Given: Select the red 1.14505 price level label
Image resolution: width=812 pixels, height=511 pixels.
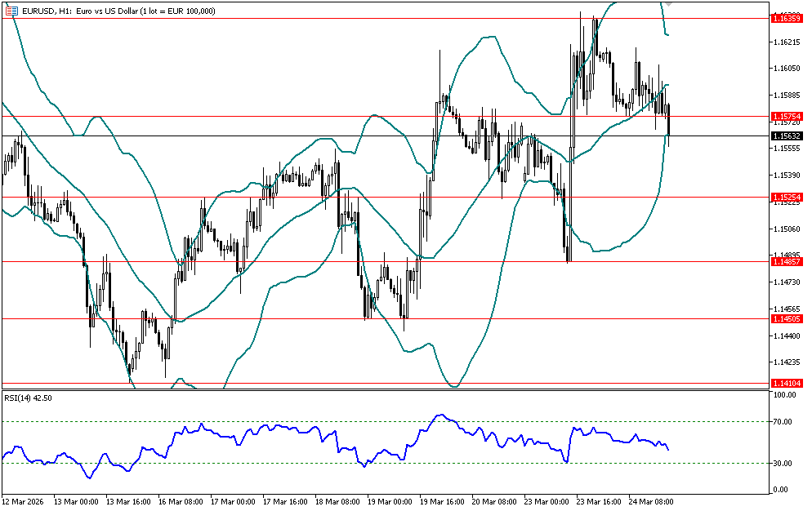Looking at the screenshot, I should coord(786,319).
